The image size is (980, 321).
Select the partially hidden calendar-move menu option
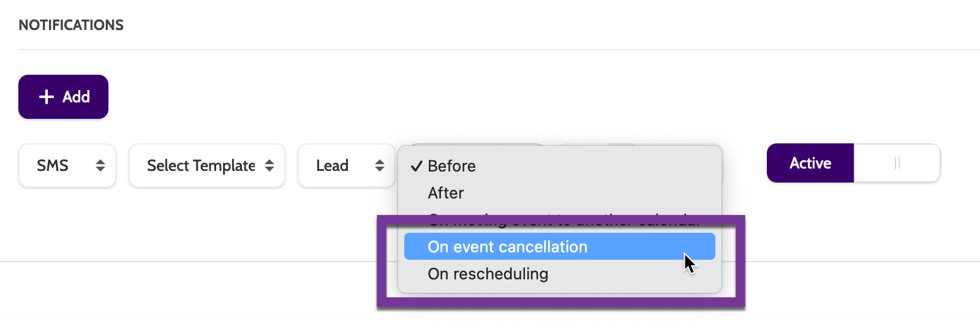[x=563, y=220]
